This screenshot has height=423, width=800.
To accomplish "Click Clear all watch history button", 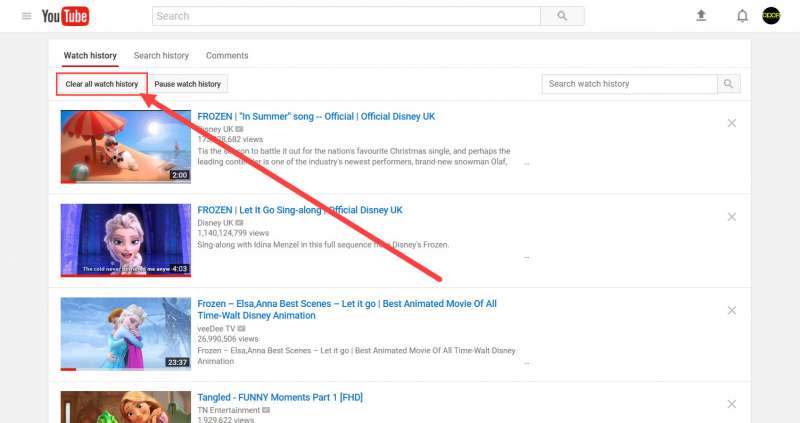I will click(x=102, y=84).
